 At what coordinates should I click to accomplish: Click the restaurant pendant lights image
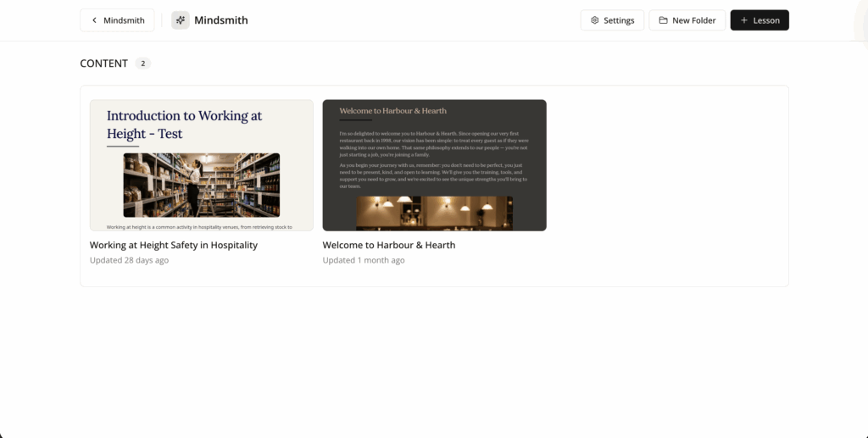tap(435, 213)
